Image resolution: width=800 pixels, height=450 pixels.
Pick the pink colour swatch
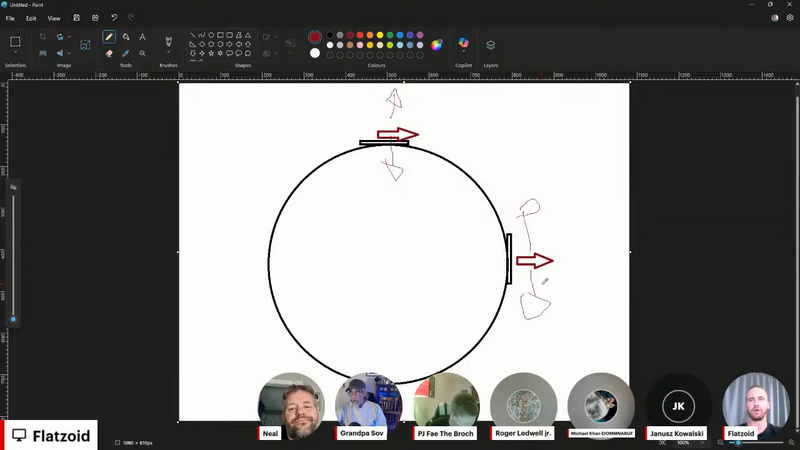(x=360, y=45)
